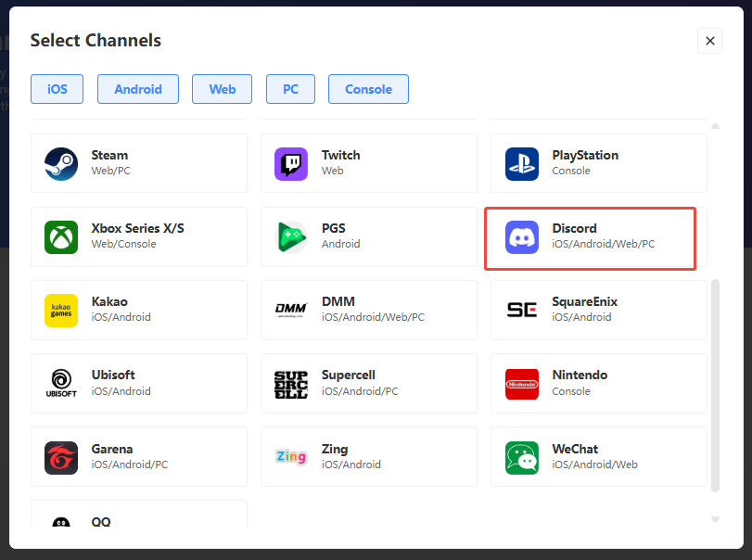Choose Xbox Series X/S channel name
The height and width of the screenshot is (560, 752).
point(137,228)
